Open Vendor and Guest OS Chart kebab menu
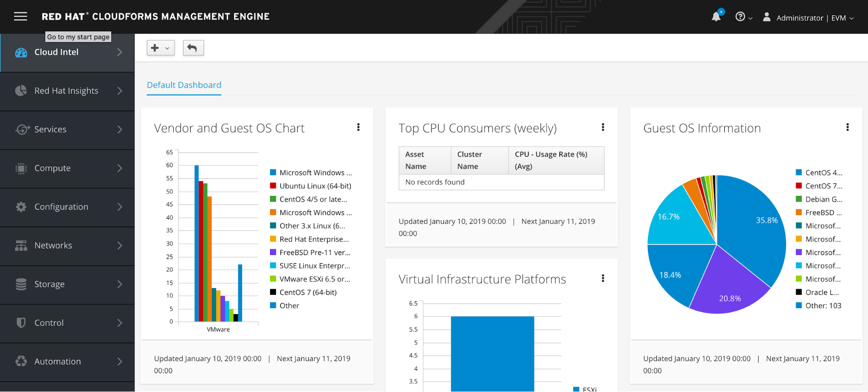 click(358, 127)
